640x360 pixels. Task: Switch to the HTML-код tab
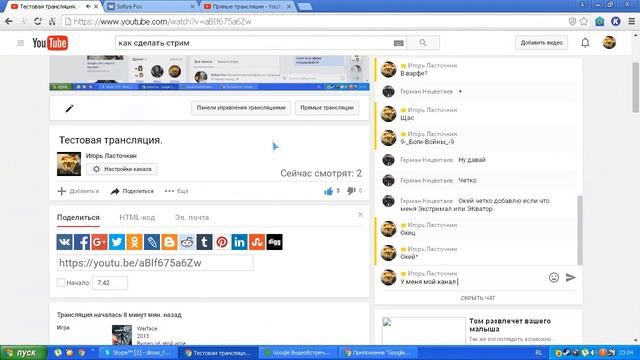pos(137,218)
